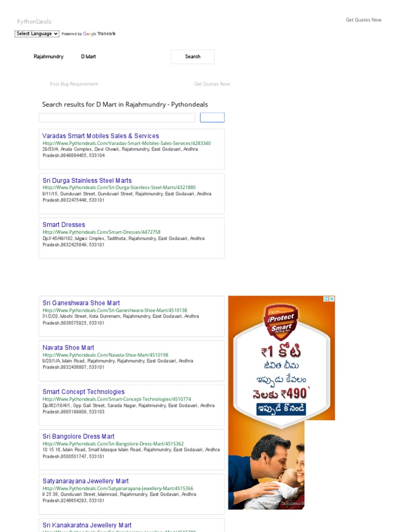Open Varadas Smart Mobiles Sales & Services
399x532 pixels.
101,136
